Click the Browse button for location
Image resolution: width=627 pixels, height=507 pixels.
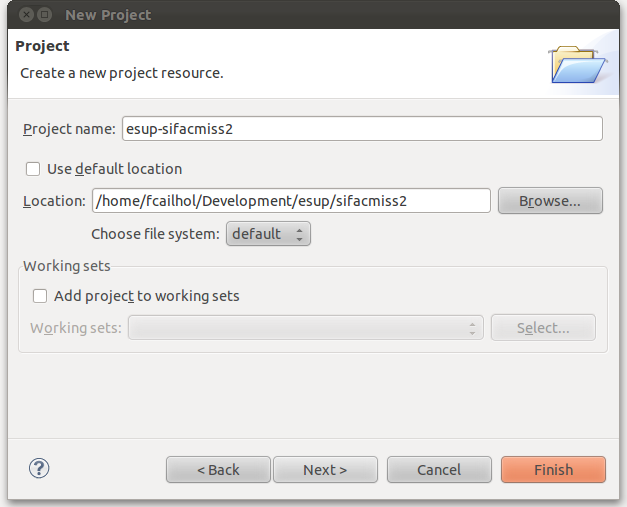550,201
